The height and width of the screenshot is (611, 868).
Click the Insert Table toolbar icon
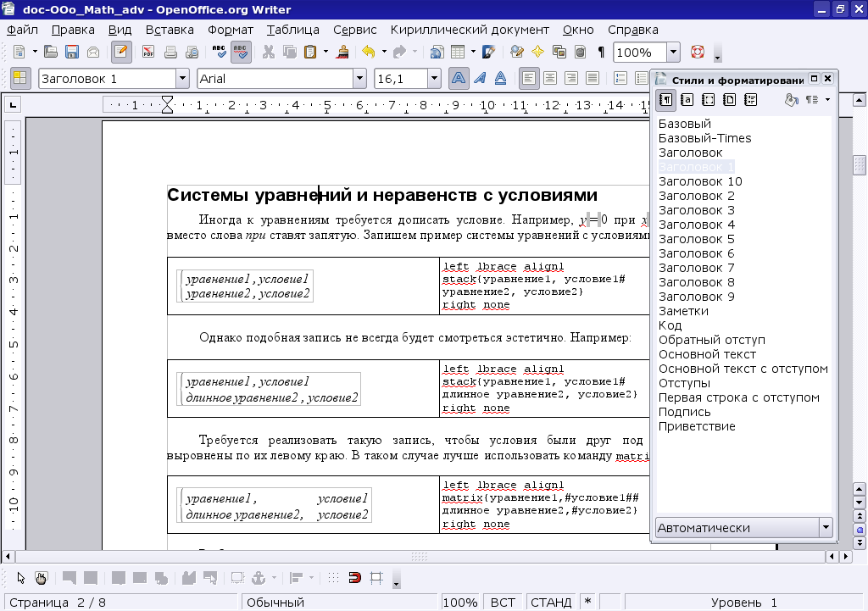(x=456, y=52)
